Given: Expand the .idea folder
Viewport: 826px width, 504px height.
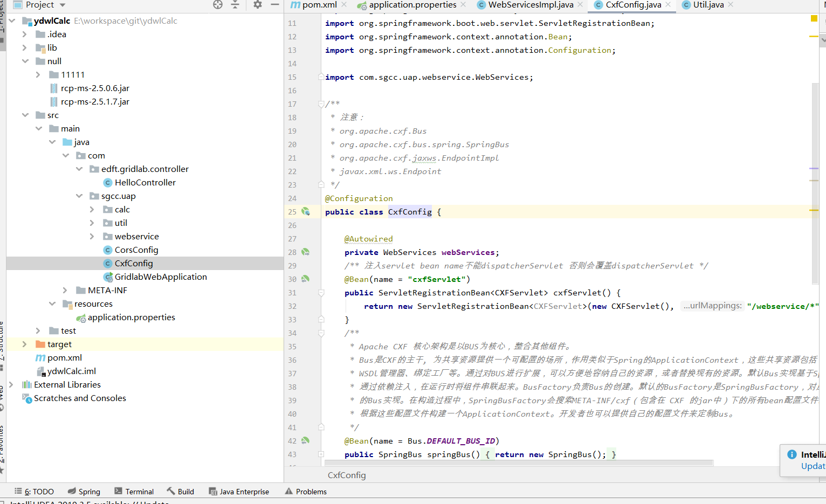Looking at the screenshot, I should (x=25, y=34).
